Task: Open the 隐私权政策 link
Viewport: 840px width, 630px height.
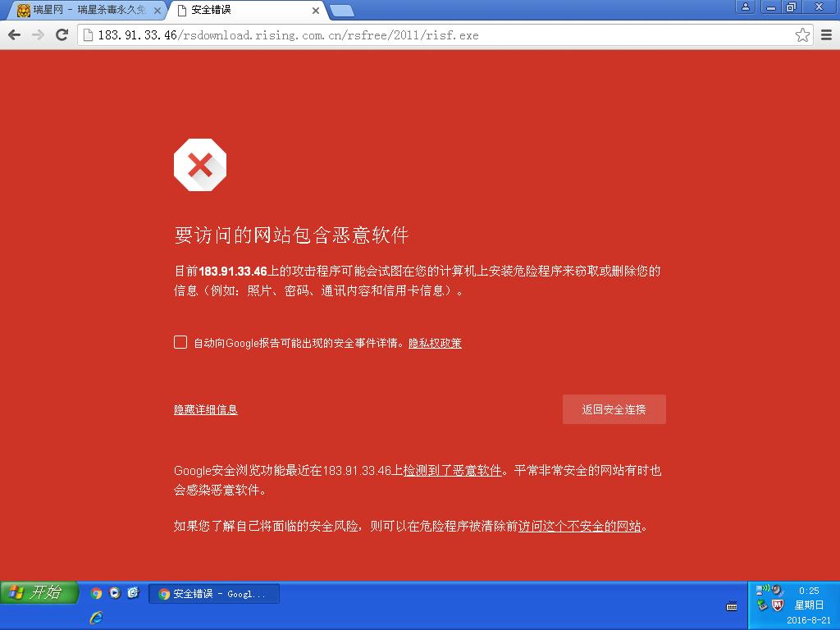Action: point(435,344)
